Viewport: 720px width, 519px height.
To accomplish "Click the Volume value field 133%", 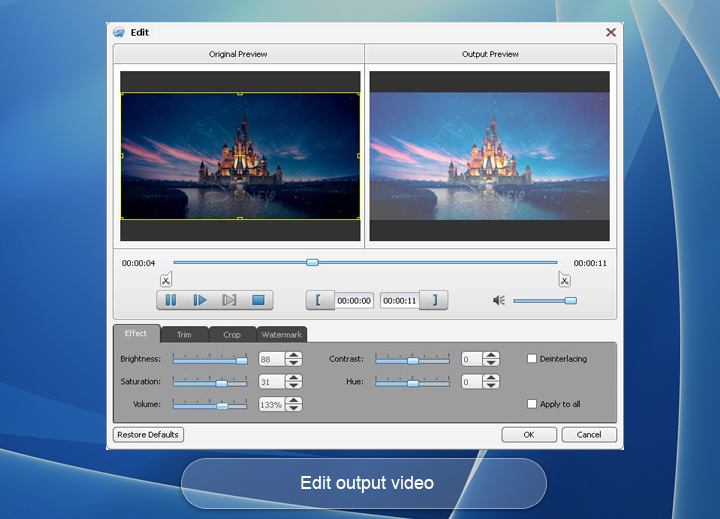I will 272,405.
